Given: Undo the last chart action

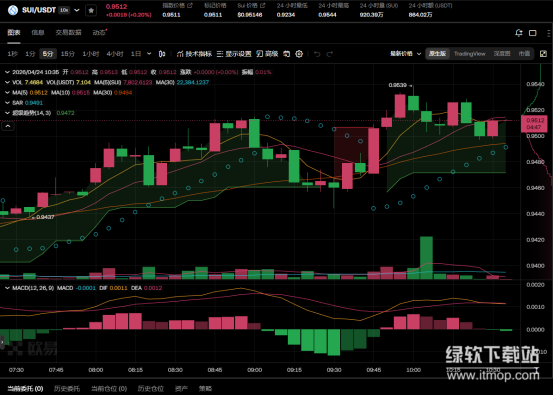Looking at the screenshot, I should coord(317,54).
